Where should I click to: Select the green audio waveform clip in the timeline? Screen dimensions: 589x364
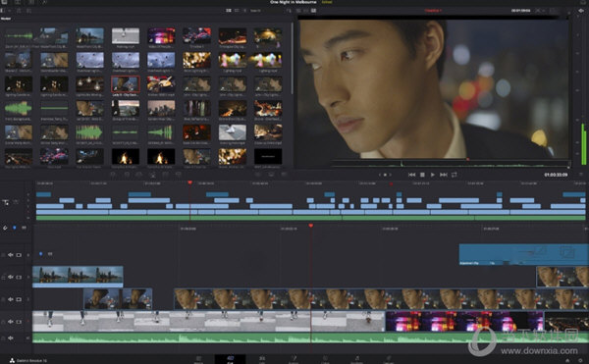tap(310, 338)
